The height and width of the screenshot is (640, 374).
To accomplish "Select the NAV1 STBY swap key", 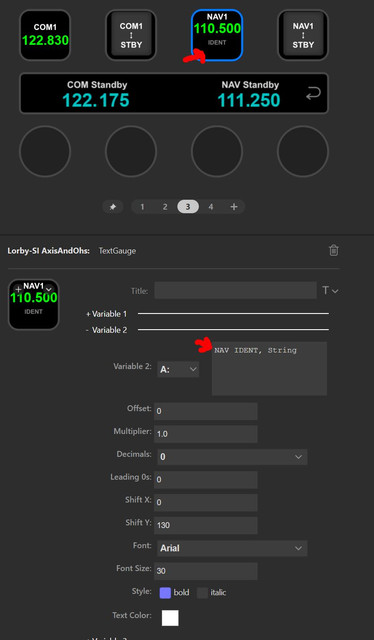I will (x=303, y=35).
